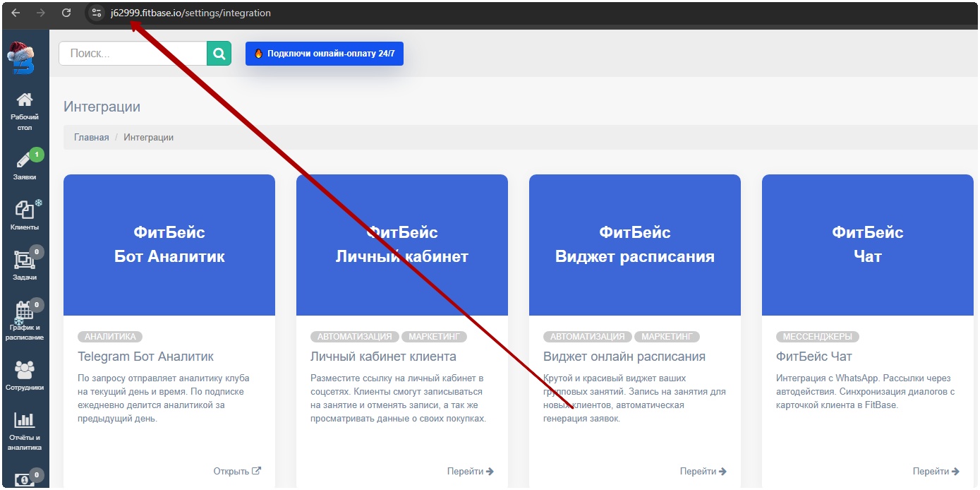Open the Рабочий стол home icon
Viewport: 980px width, 490px height.
tap(25, 101)
